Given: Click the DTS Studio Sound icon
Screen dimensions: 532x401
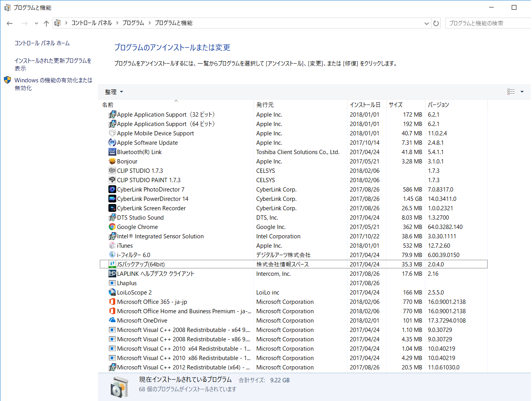Looking at the screenshot, I should click(x=112, y=218).
